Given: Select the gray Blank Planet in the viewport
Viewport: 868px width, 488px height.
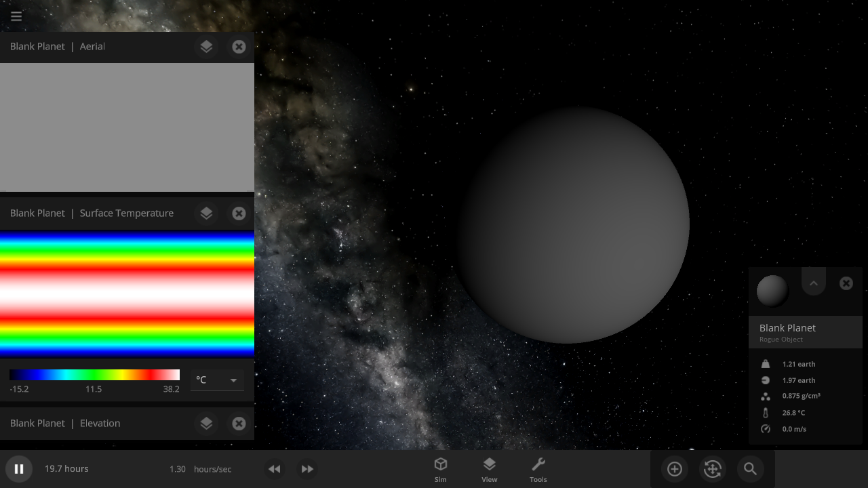Looking at the screenshot, I should [x=573, y=225].
